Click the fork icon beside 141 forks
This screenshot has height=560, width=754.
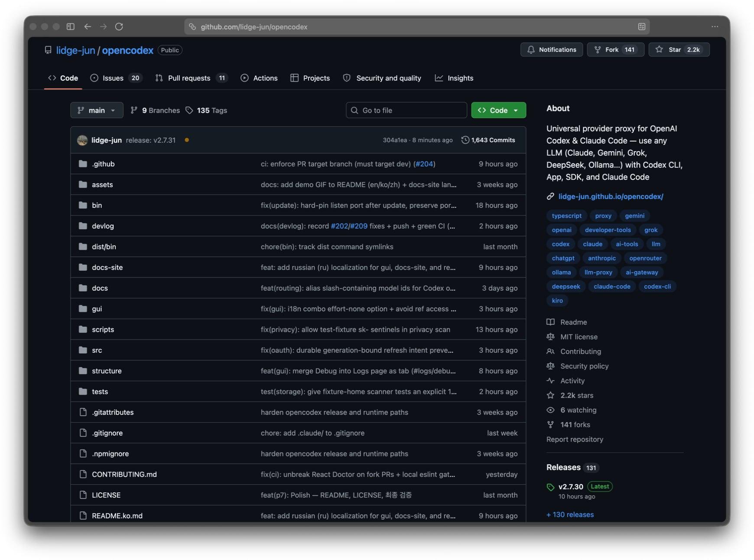click(551, 425)
